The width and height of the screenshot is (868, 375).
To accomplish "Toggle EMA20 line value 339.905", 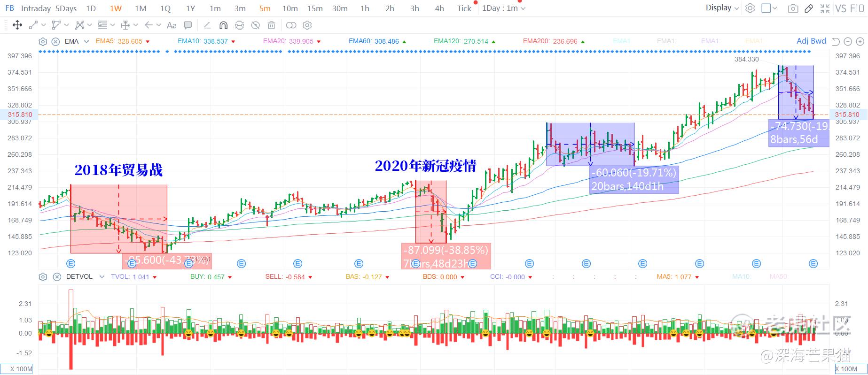I will pyautogui.click(x=292, y=41).
